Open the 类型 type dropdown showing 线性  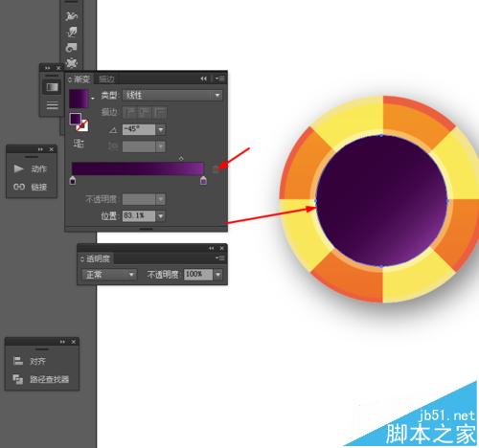click(172, 95)
